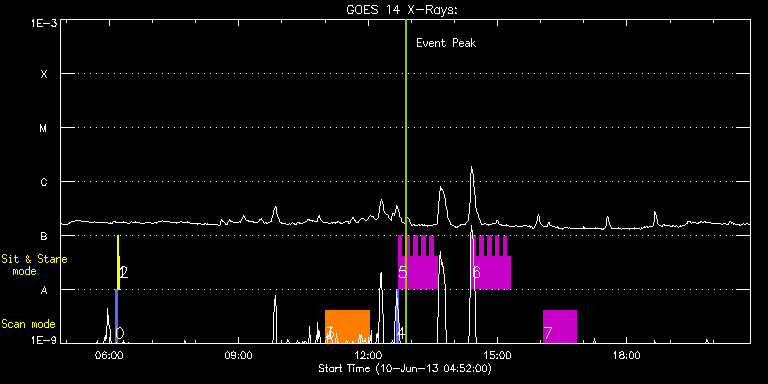Screen dimensions: 768x384
Task: Click the 'Start Time (10-Jun-13 04:52:00)' label
Action: (x=405, y=368)
